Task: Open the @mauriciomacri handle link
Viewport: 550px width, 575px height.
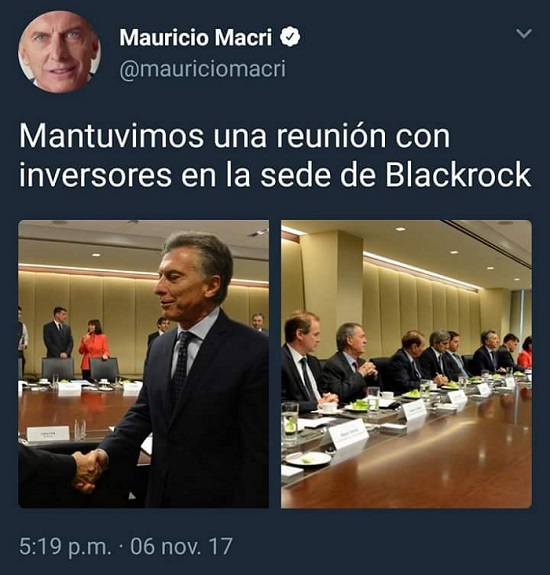Action: (202, 69)
